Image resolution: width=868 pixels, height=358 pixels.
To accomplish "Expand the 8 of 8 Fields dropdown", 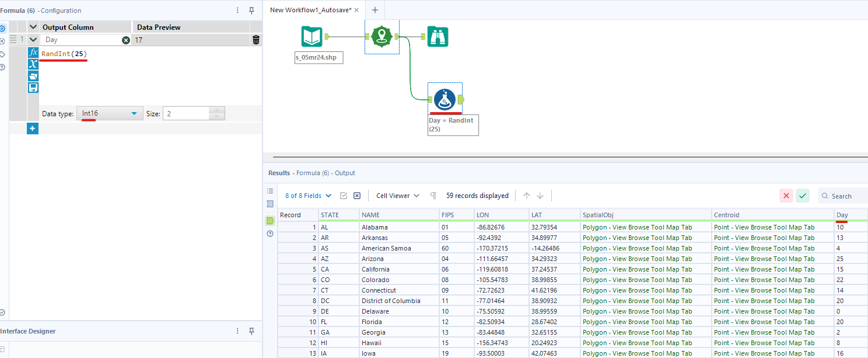I will click(x=308, y=196).
